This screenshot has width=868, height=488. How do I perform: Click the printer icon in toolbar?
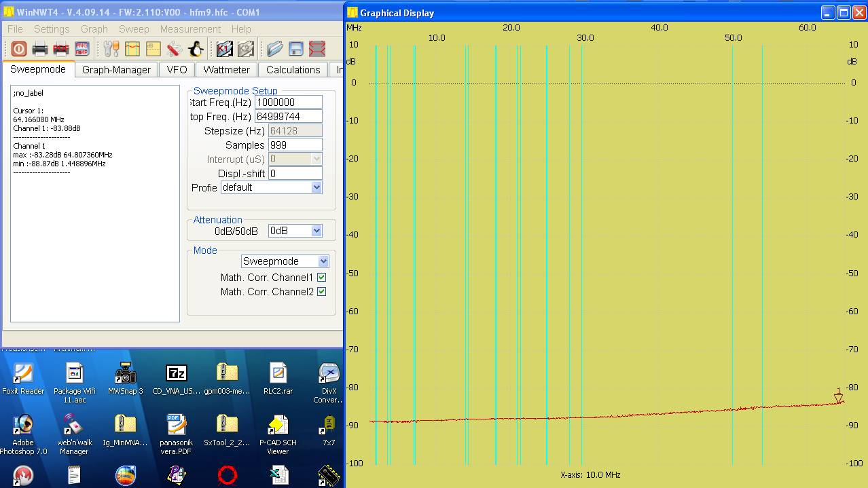pyautogui.click(x=40, y=49)
